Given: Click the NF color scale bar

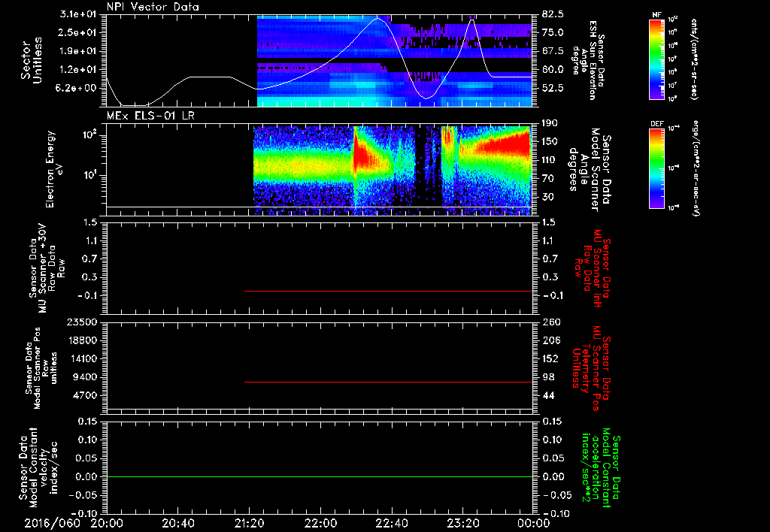Looking at the screenshot, I should (657, 59).
